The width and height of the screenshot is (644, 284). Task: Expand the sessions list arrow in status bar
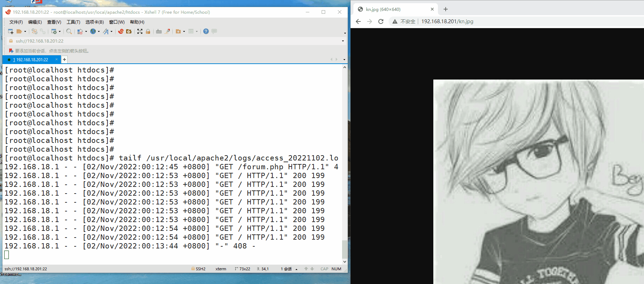tap(296, 269)
